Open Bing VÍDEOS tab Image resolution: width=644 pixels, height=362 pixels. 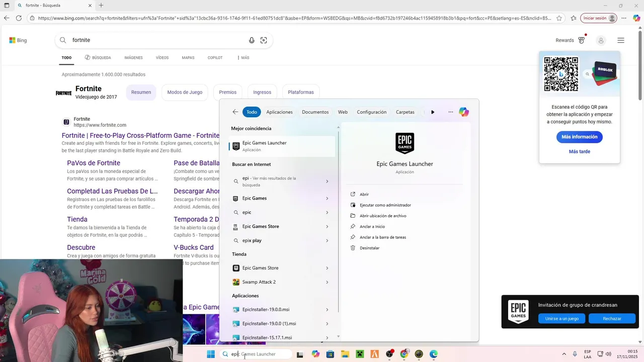tap(162, 58)
